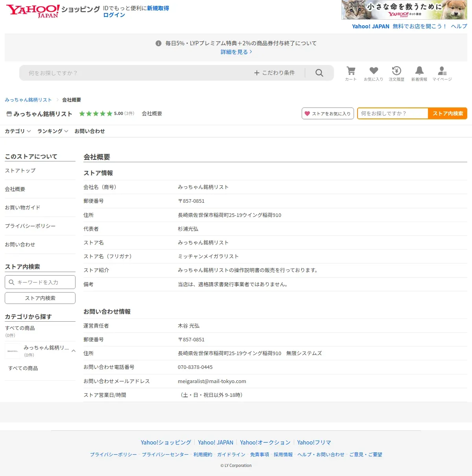Open footer ご意見・ご要望 link
The image size is (472, 476).
(x=366, y=454)
